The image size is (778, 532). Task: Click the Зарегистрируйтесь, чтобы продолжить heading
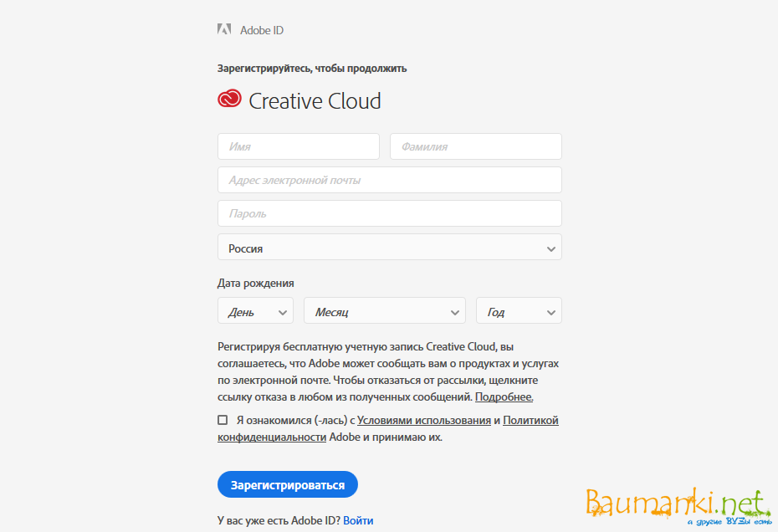[312, 69]
